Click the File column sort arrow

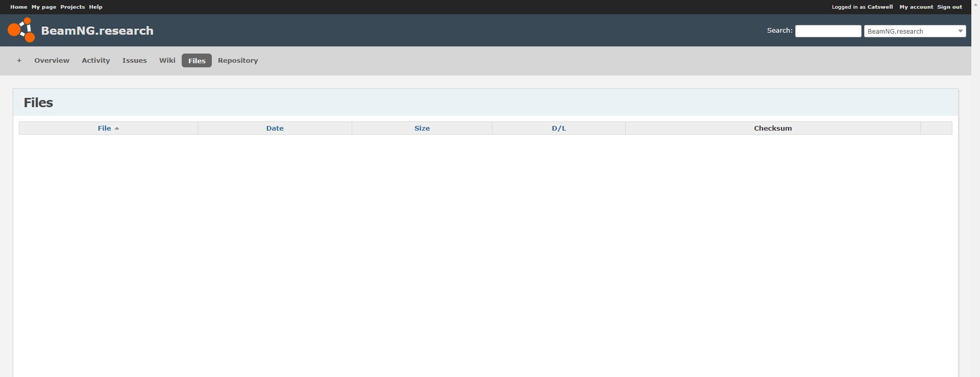click(x=117, y=129)
